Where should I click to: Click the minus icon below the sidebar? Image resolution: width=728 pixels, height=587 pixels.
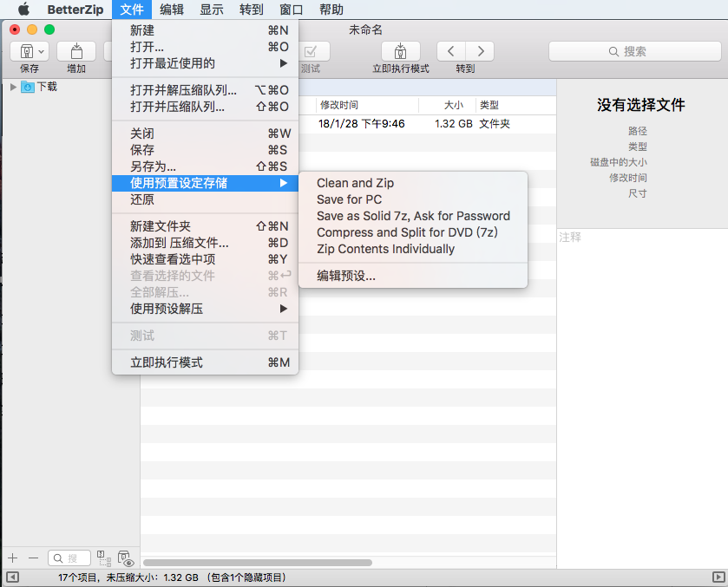coord(33,558)
